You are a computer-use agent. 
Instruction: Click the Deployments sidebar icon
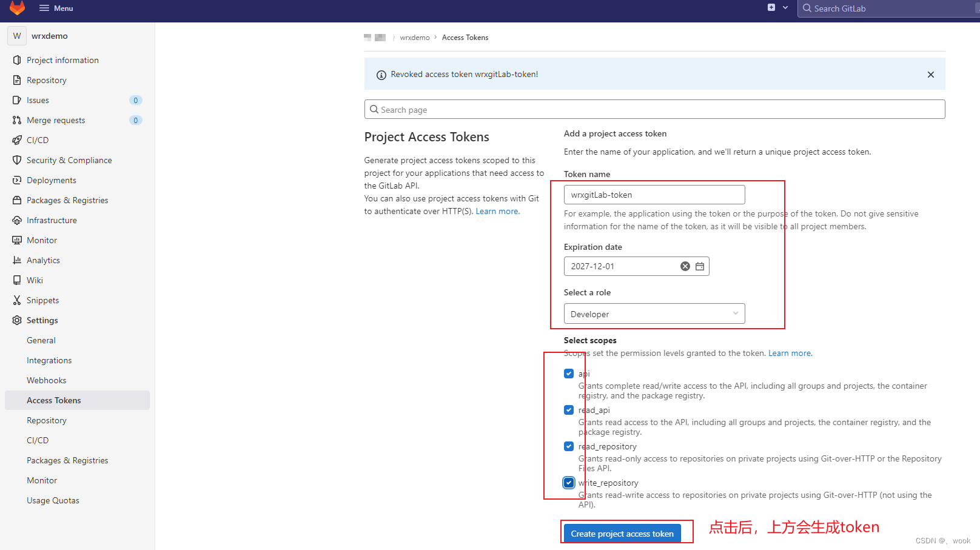(17, 180)
